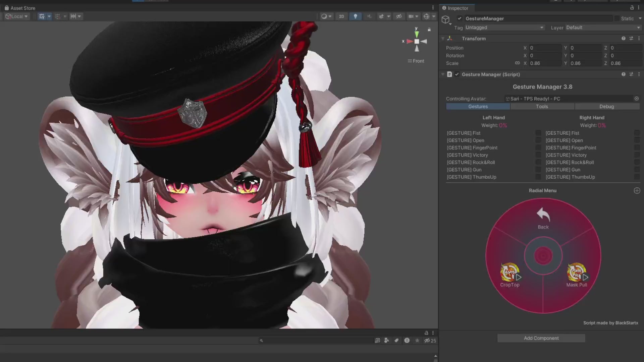This screenshot has height=362, width=644.
Task: Toggle left hand [GESTURE] Fist checkbox
Action: click(x=538, y=133)
